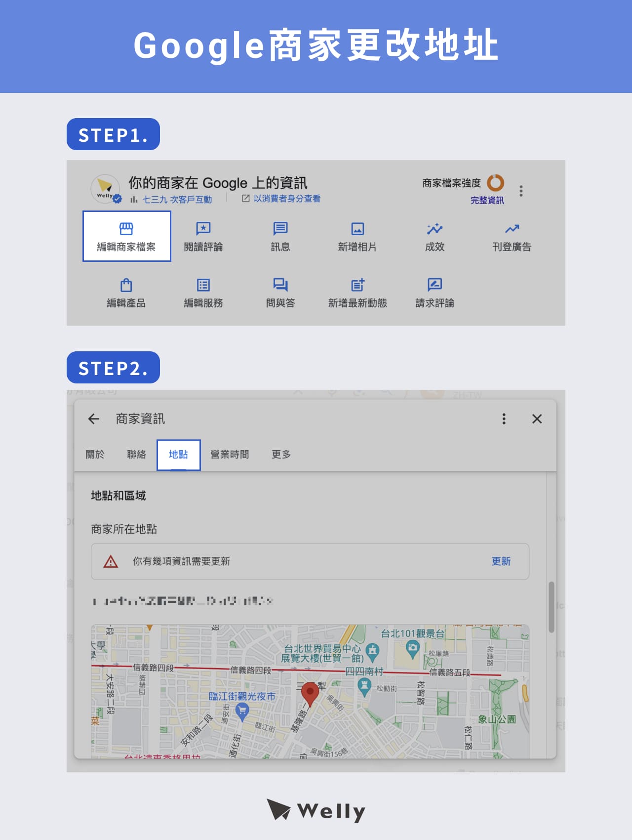Click the red location pin on map
Viewport: 632px width, 840px height.
pos(310,694)
